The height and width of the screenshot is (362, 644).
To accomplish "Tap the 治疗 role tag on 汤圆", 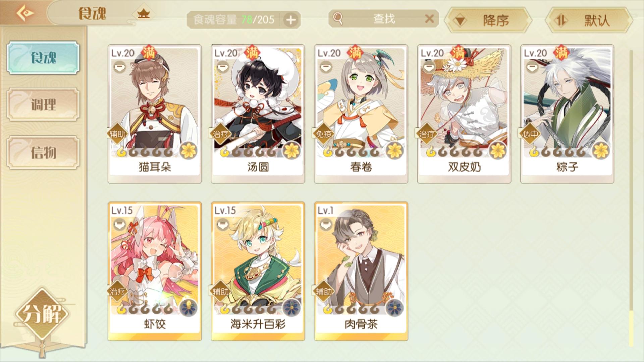I will 220,134.
